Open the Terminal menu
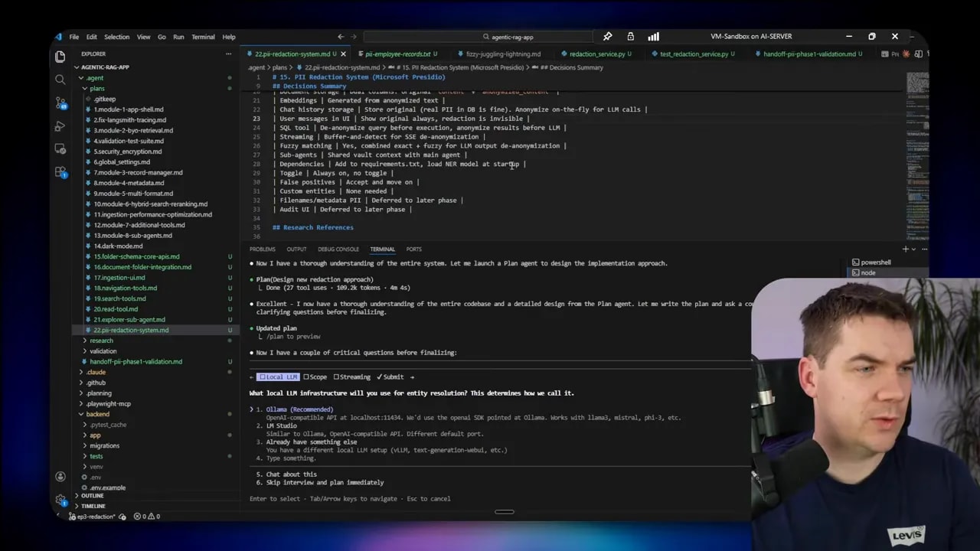Screen dimensions: 980x551 tap(203, 36)
